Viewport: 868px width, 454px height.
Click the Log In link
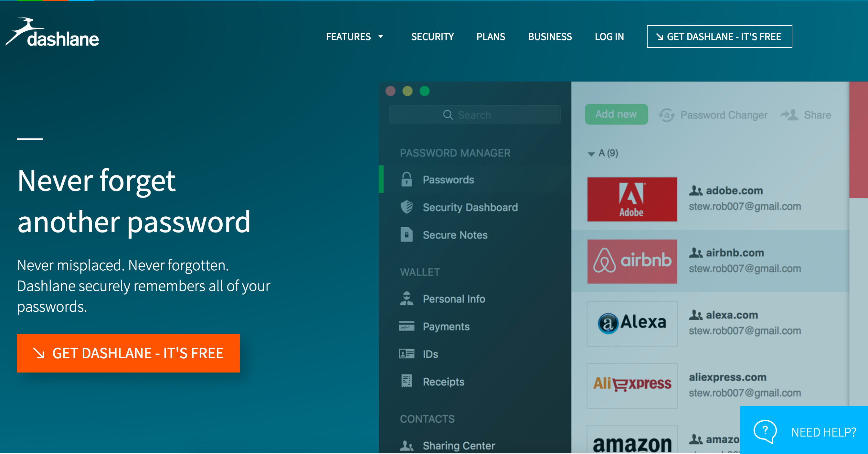pos(609,37)
